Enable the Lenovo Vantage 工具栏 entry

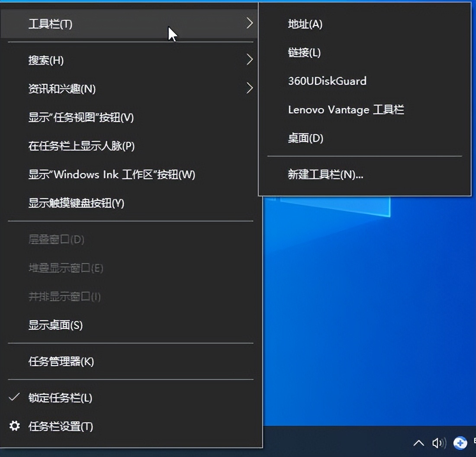pos(346,109)
